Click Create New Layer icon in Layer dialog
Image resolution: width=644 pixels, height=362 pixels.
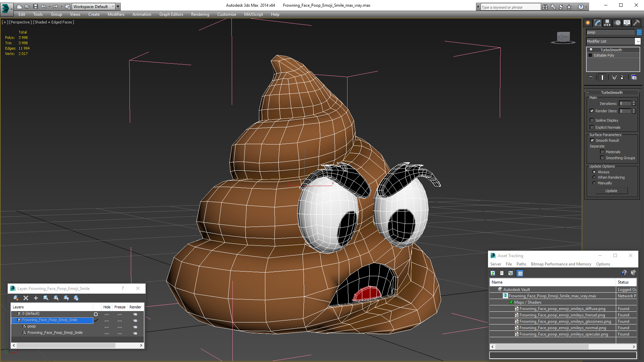(15, 298)
